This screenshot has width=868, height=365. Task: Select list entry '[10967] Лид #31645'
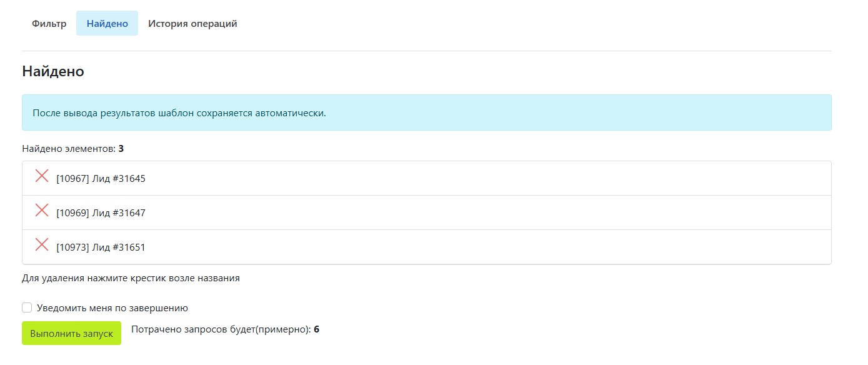(101, 179)
